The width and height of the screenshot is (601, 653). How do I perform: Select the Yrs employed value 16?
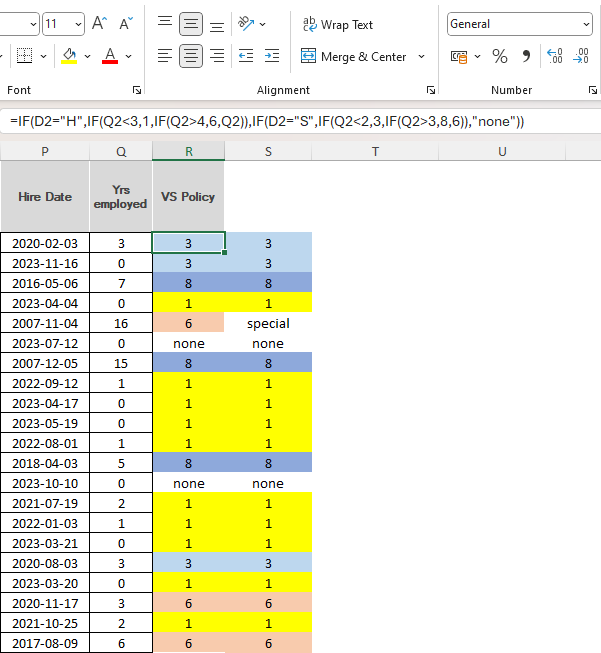pos(121,324)
